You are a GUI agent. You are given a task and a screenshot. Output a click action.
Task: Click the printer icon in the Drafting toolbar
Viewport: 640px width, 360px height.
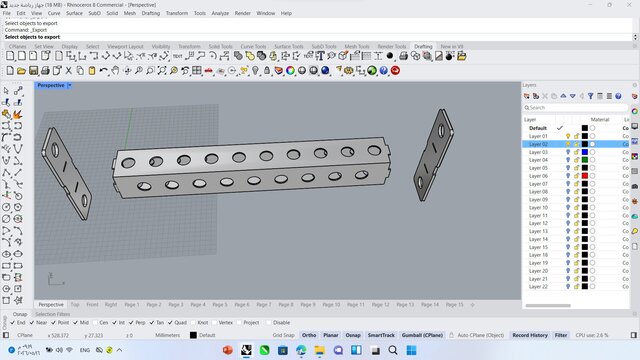click(x=403, y=56)
